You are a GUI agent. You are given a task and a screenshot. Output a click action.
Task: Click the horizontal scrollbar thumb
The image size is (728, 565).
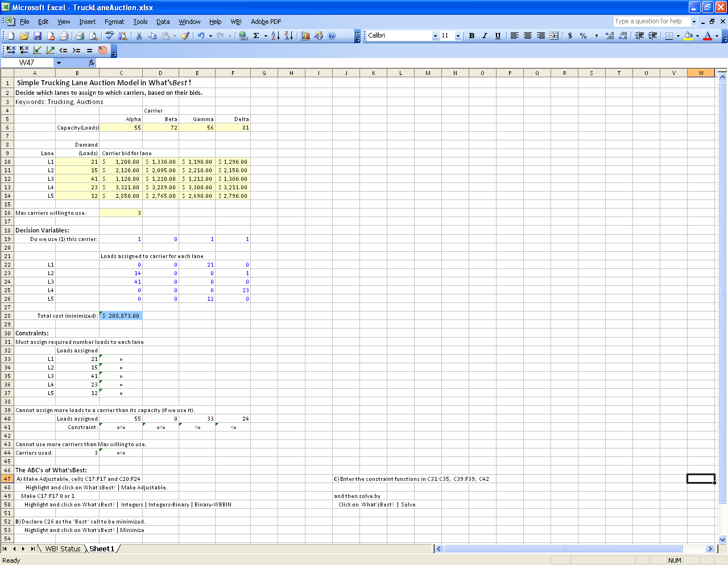coord(563,549)
